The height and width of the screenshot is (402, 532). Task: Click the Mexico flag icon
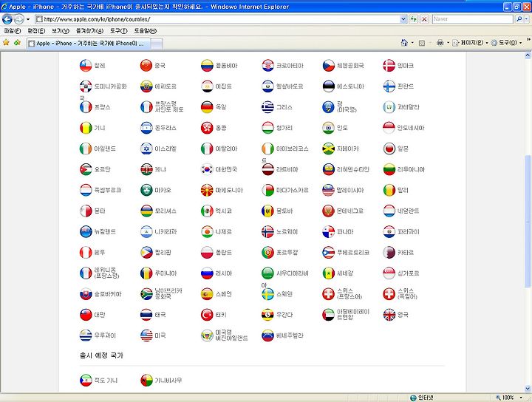click(207, 211)
